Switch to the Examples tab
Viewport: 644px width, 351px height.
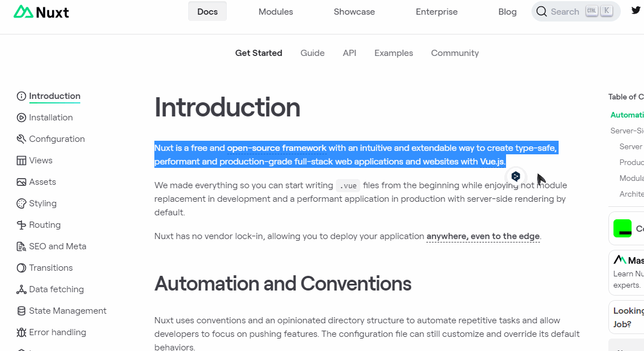coord(394,53)
